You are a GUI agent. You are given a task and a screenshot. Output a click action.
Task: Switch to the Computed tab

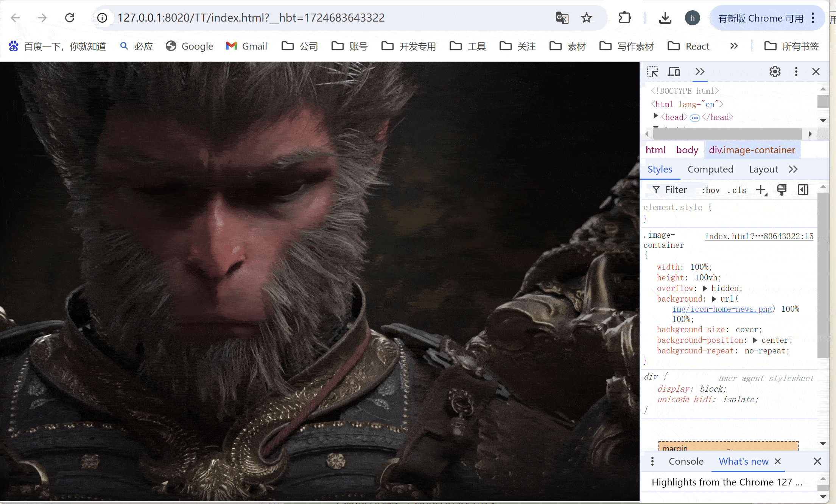point(710,169)
